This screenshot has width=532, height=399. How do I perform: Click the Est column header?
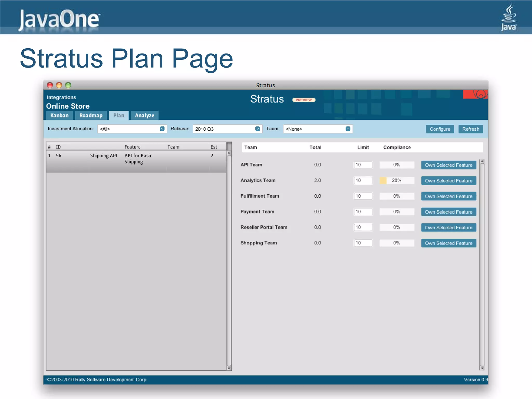tap(214, 147)
